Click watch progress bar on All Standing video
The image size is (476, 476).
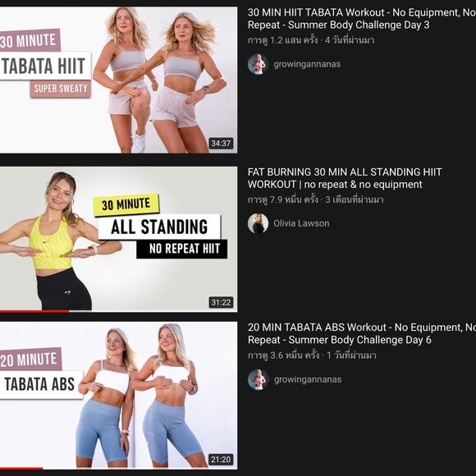[118, 311]
